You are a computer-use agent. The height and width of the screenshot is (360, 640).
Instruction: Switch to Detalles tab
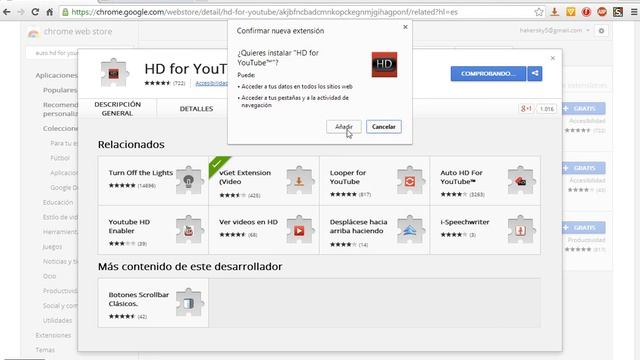196,109
